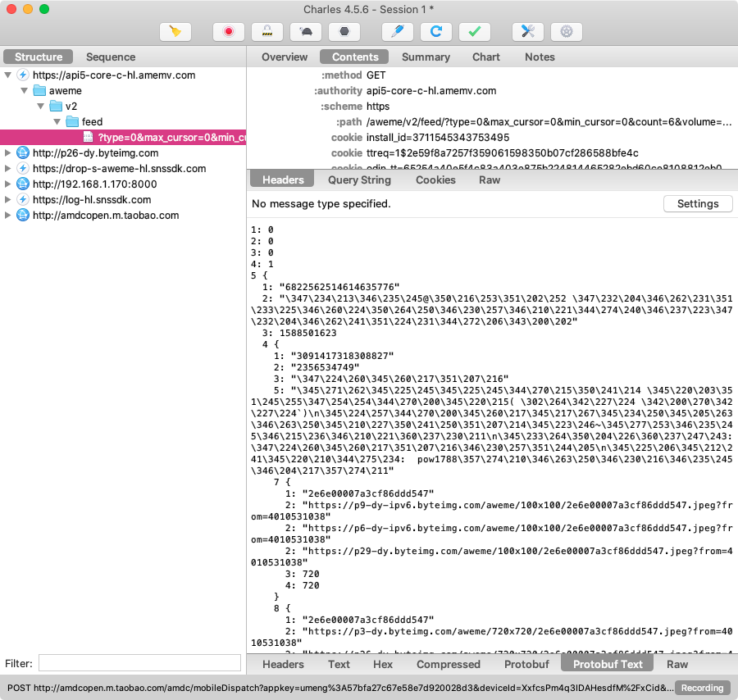Click the value "6822562514614635776"
This screenshot has width=738, height=700.
[x=339, y=287]
